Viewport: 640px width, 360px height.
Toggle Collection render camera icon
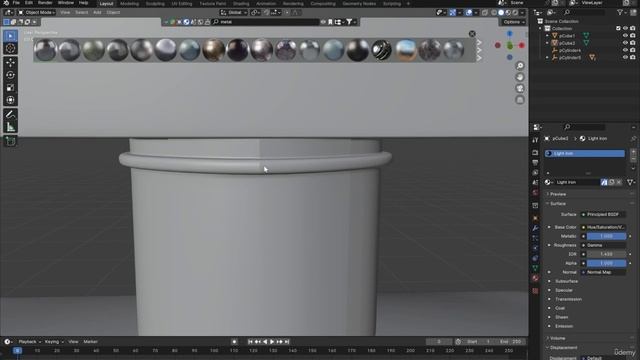pyautogui.click(x=633, y=28)
